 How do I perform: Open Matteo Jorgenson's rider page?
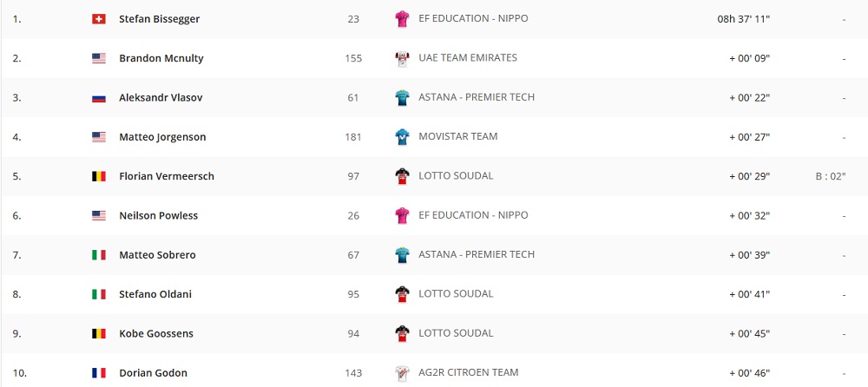click(x=162, y=137)
